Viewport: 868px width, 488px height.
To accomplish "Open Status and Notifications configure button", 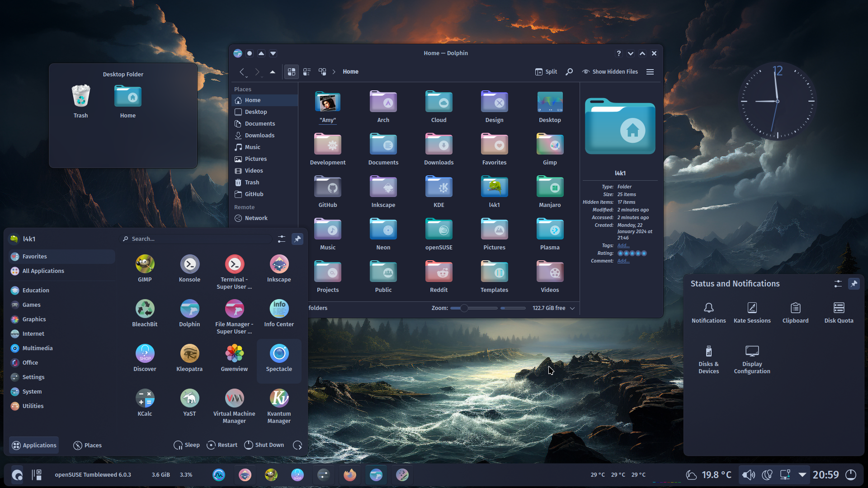I will [x=838, y=284].
